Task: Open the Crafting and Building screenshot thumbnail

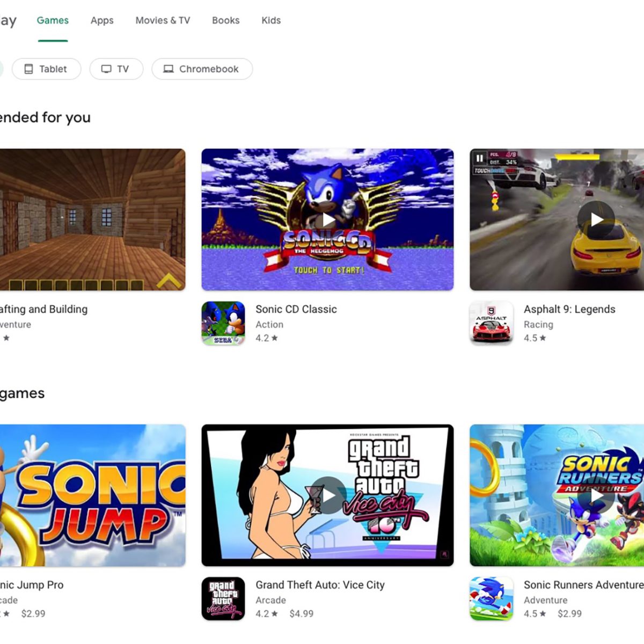Action: click(x=92, y=219)
